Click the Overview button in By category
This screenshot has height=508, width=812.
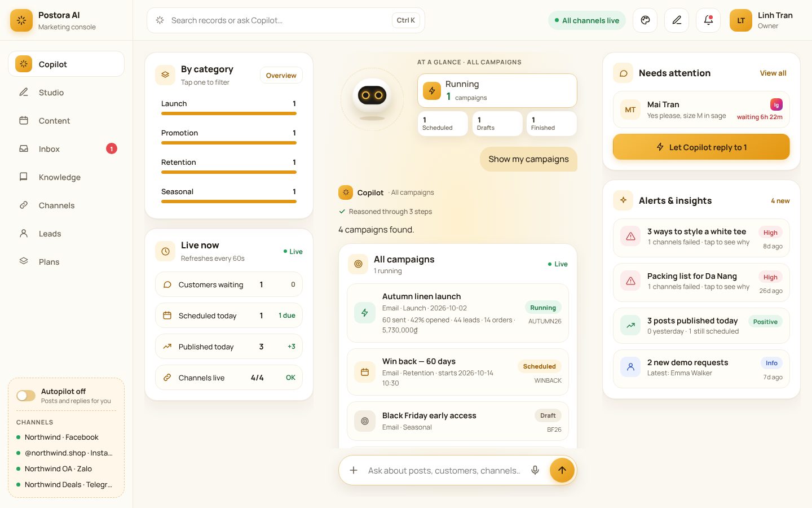click(281, 76)
